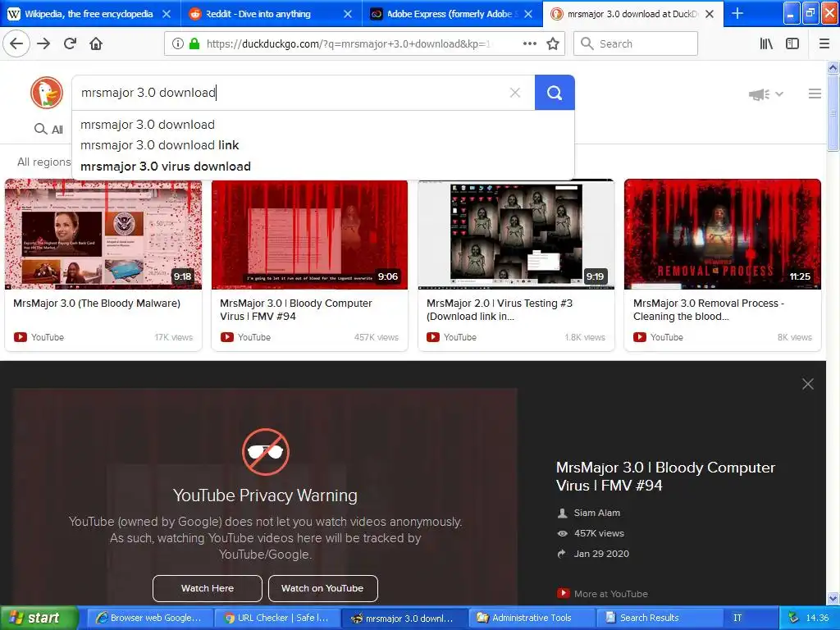Click Watch Here button
The width and height of the screenshot is (840, 630).
pos(208,588)
